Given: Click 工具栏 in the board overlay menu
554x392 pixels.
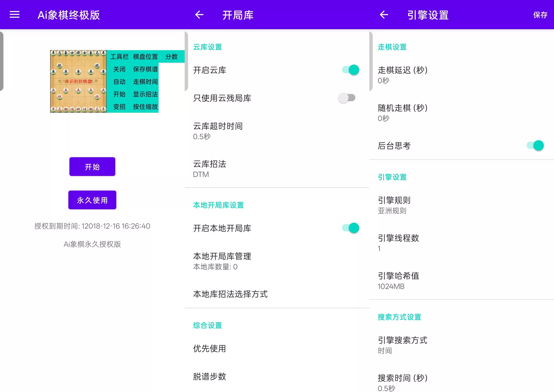Looking at the screenshot, I should coord(119,57).
